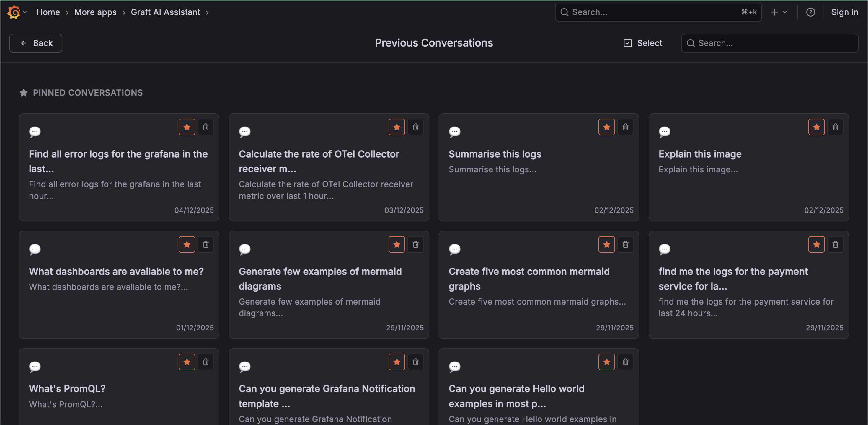Open 'What dashboards are available to me?' conversation
The height and width of the screenshot is (425, 868).
[x=116, y=272]
